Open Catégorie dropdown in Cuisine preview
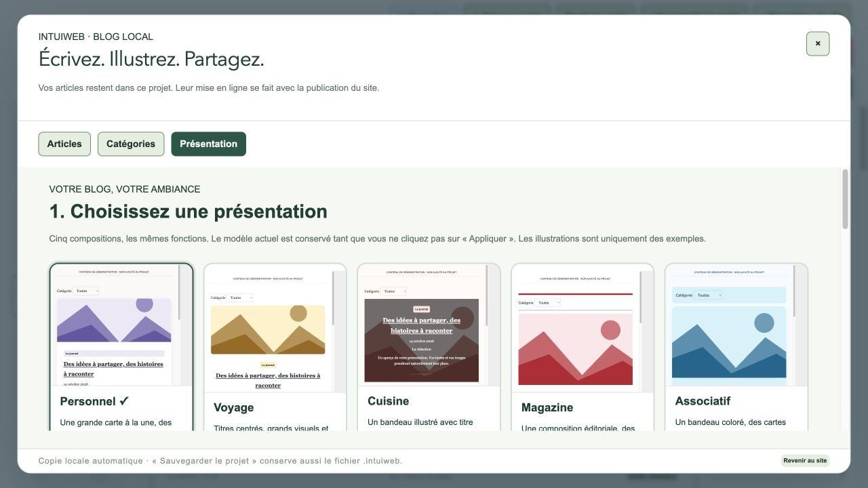 point(394,291)
